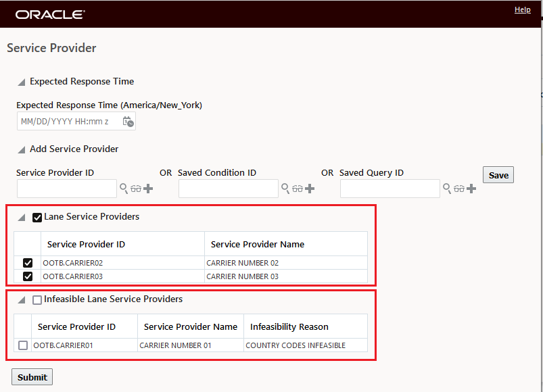543x392 pixels.
Task: Click Saved Condition ID search magnifier
Action: (285, 189)
